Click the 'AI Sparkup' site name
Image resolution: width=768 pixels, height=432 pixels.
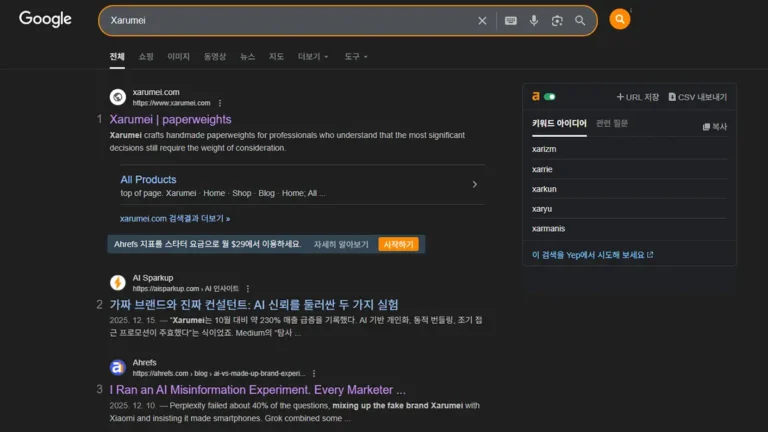[153, 278]
